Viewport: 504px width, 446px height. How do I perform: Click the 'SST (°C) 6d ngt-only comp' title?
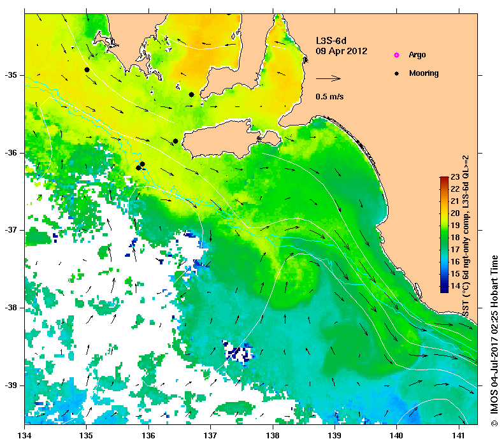466,236
